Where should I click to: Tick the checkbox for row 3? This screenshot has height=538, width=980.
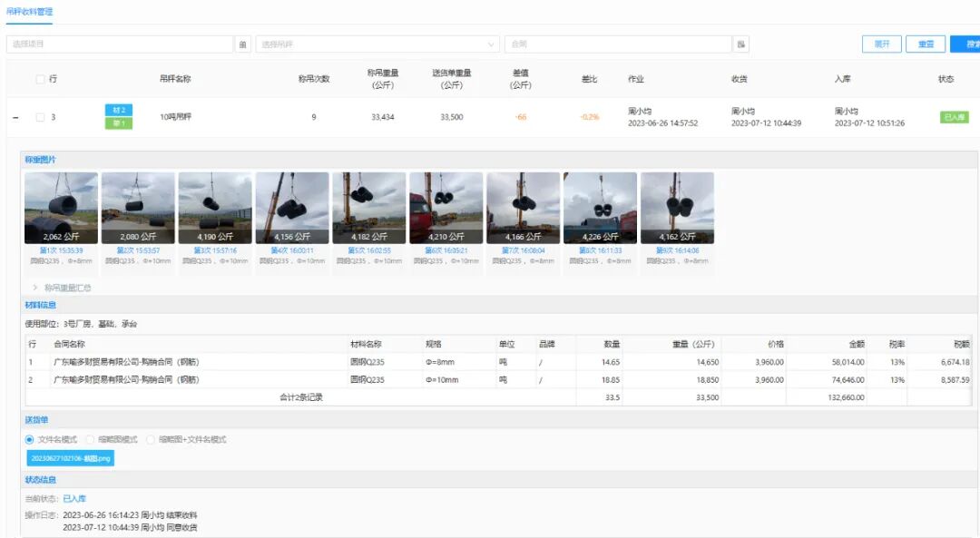click(40, 117)
